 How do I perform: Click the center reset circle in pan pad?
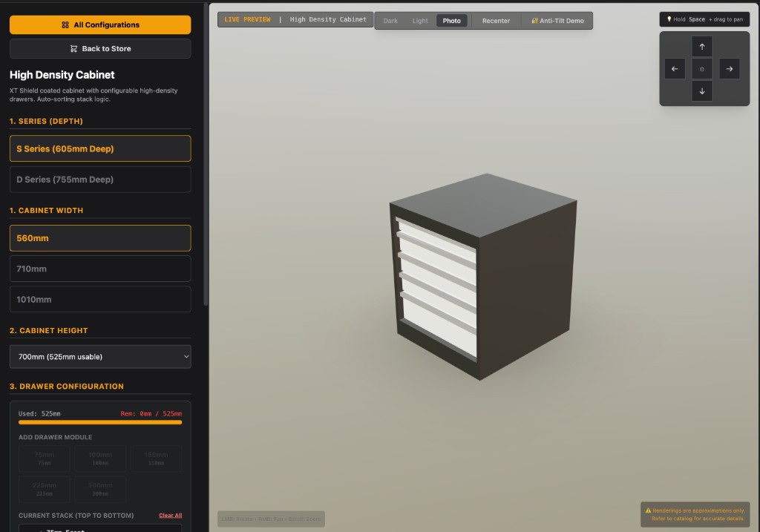[701, 69]
